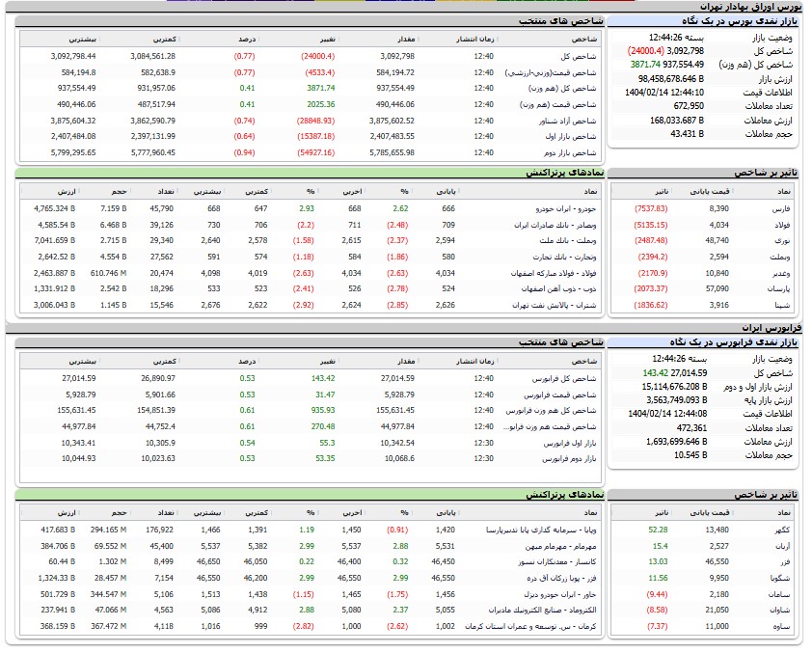
Task: Select وتجارت - بانک تجارت symbol
Action: click(x=564, y=257)
